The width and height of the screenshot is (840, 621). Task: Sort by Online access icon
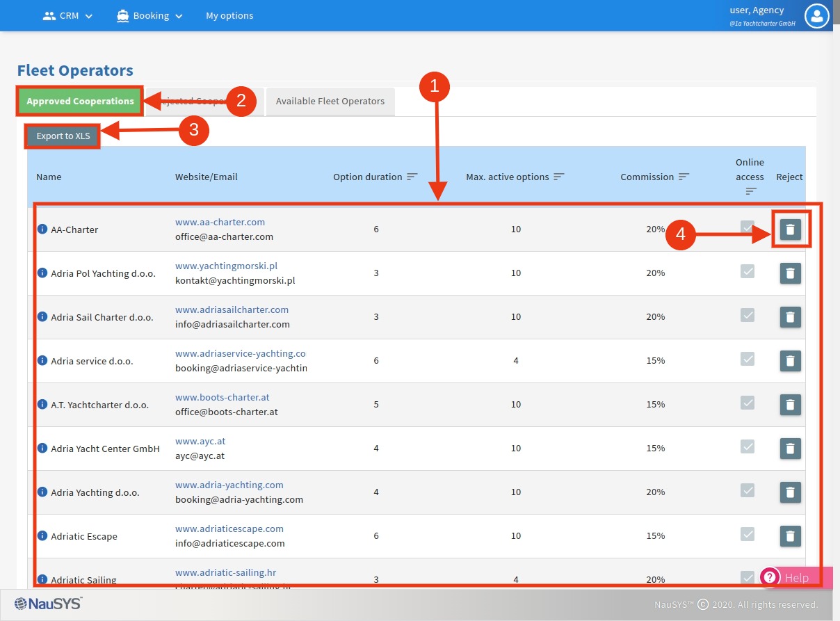tap(750, 191)
